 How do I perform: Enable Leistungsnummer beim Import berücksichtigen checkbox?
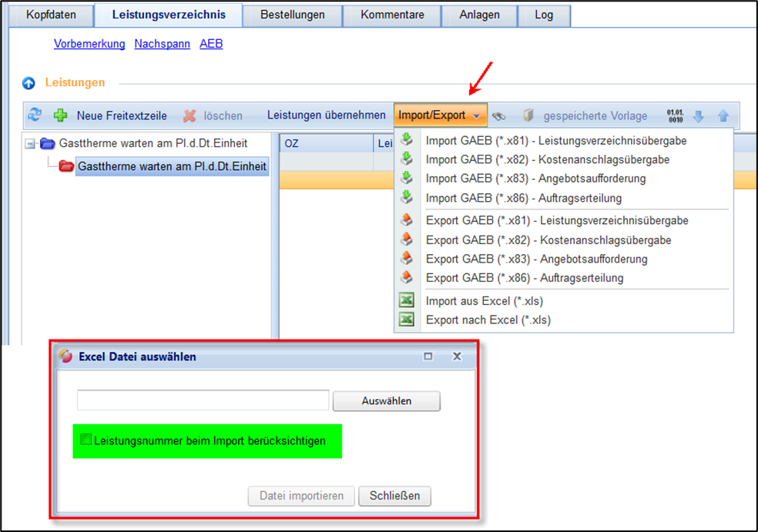[x=86, y=440]
